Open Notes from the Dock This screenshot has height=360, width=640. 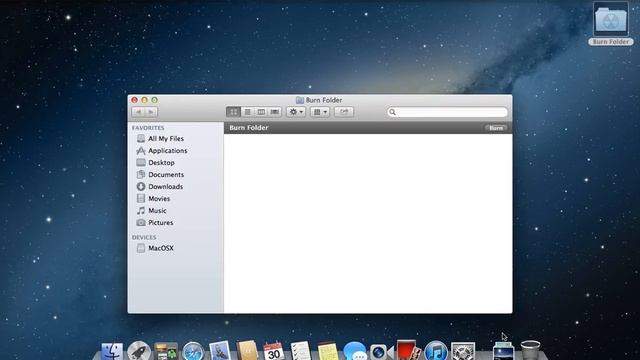coord(328,351)
